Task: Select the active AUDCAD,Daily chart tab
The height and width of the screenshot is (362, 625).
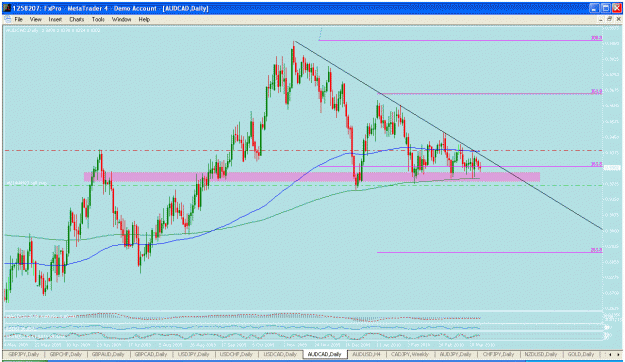Action: [x=324, y=354]
